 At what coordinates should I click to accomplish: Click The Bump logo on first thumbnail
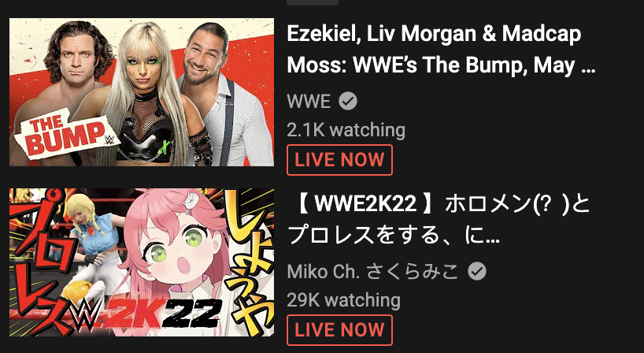point(65,134)
